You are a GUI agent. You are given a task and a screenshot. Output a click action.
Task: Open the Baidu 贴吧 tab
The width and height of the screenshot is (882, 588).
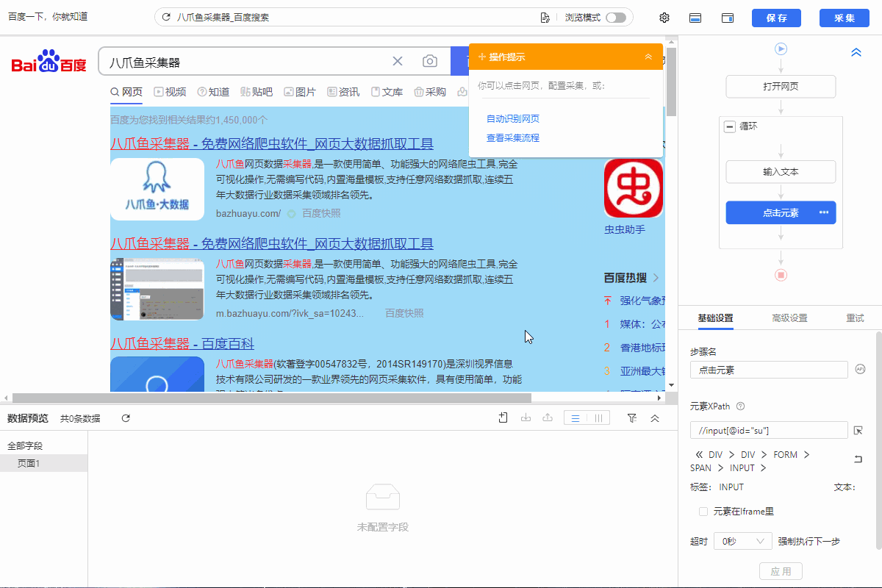pos(257,92)
